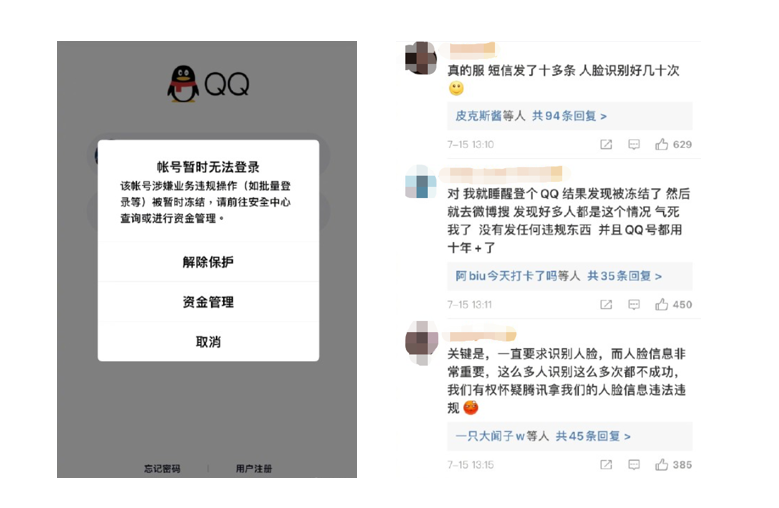Like the comment with 629 likes

pyautogui.click(x=661, y=145)
